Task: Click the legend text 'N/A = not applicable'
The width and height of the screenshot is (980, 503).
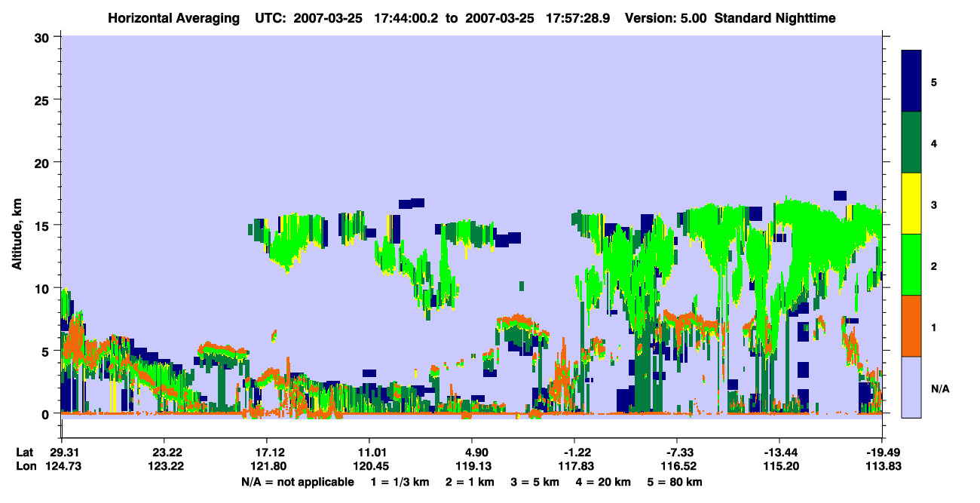Action: [x=297, y=482]
